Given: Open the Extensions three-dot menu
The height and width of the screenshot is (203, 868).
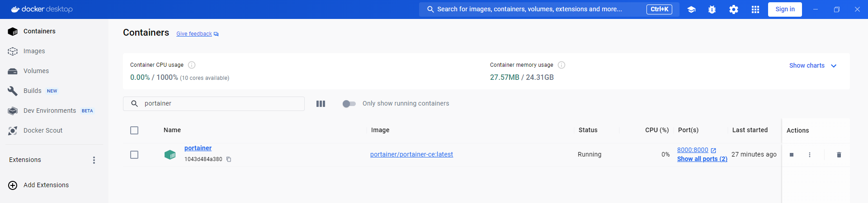Looking at the screenshot, I should point(94,160).
